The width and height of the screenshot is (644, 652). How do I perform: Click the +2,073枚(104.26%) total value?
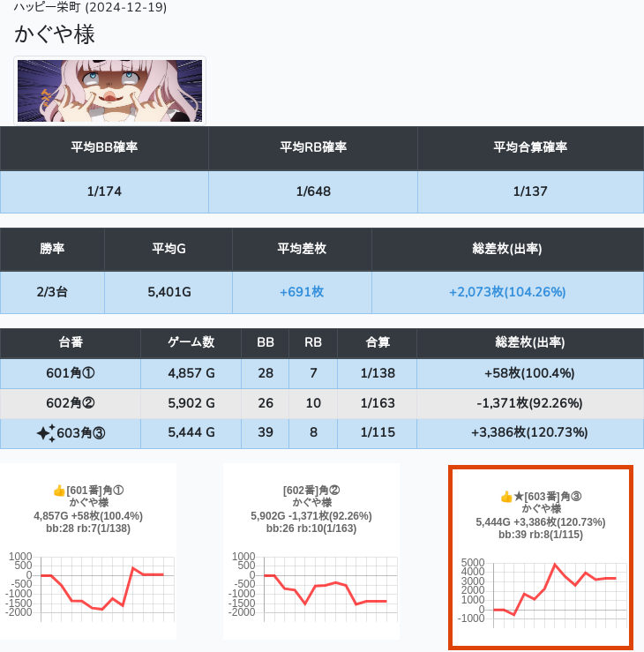507,292
